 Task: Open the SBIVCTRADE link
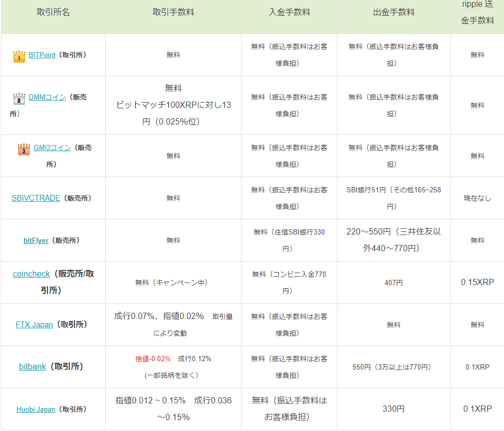(x=36, y=198)
